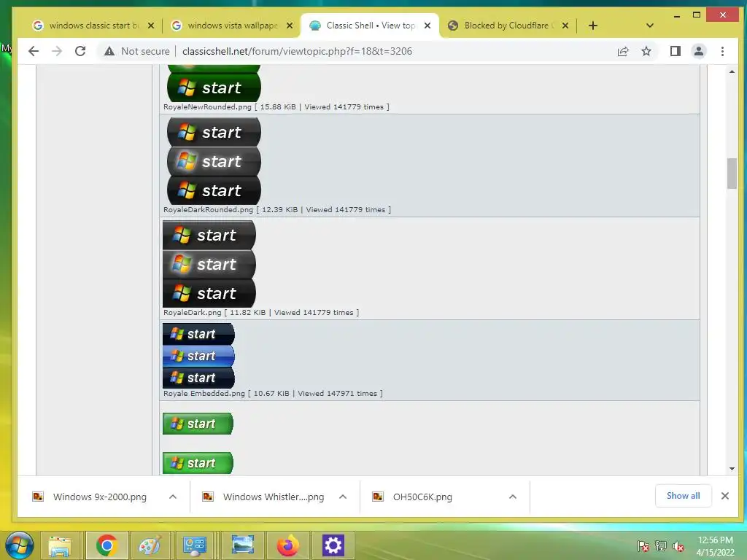Image resolution: width=747 pixels, height=560 pixels.
Task: Open a new browser tab
Action: click(x=592, y=26)
